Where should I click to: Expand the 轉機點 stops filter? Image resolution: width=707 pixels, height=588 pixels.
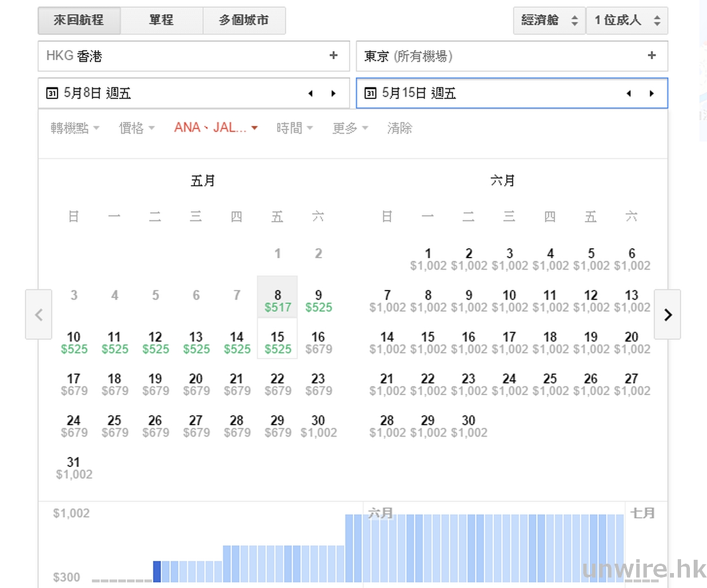75,128
